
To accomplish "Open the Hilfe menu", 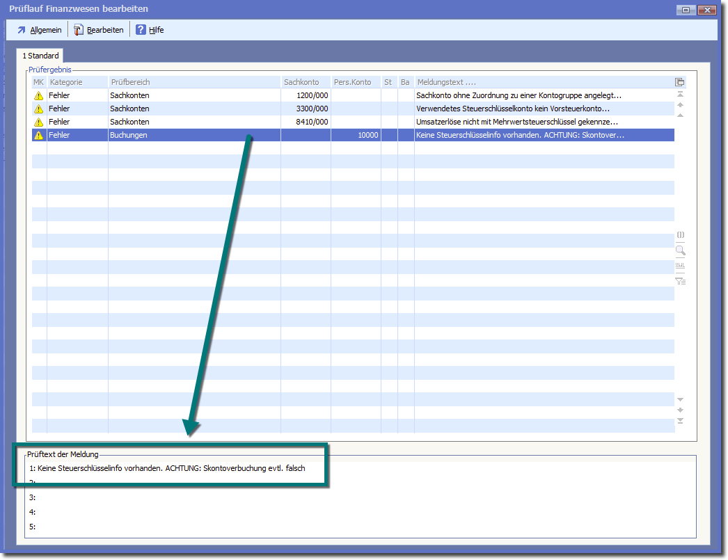I will (x=150, y=30).
